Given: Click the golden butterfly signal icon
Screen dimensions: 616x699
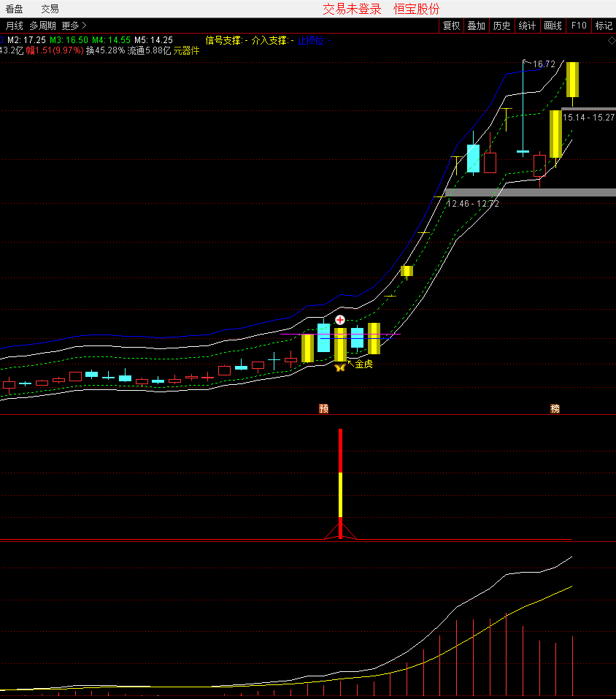Looking at the screenshot, I should point(339,367).
